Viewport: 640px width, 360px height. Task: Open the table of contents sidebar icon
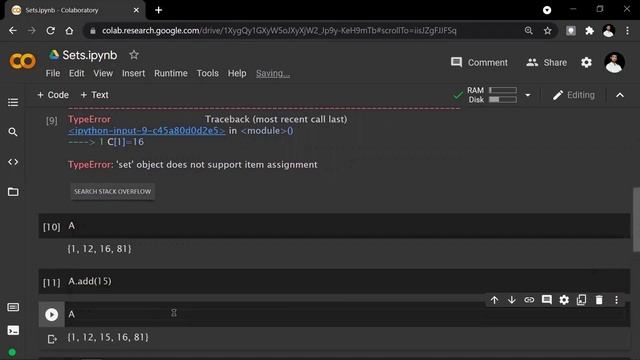pyautogui.click(x=13, y=102)
